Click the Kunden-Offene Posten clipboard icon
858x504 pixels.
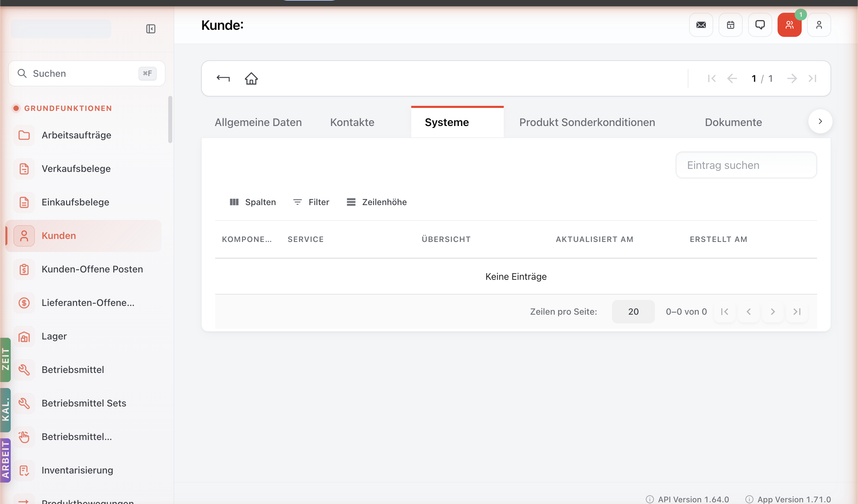(24, 269)
